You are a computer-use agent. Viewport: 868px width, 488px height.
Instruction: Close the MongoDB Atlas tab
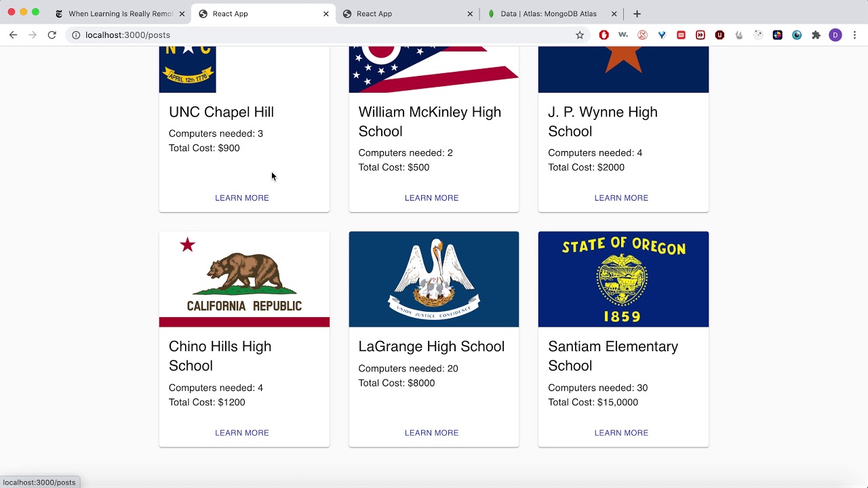tap(614, 14)
